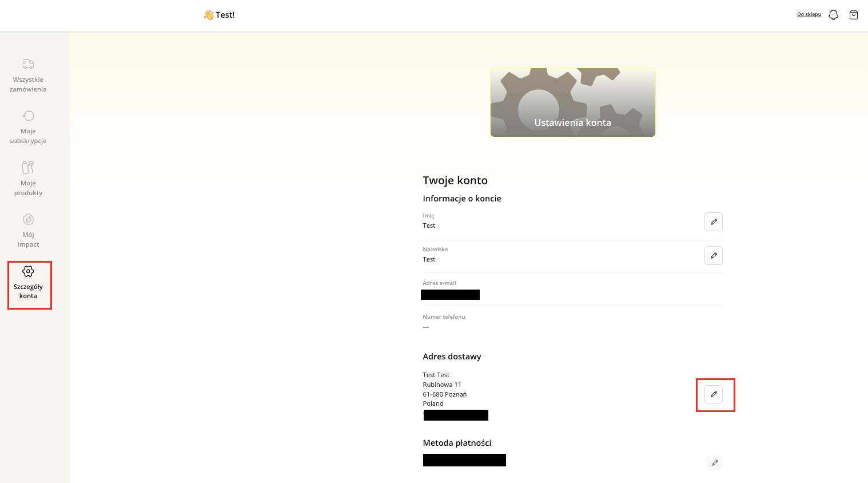Edit the delivery address (Adres dostawy)

coord(714,394)
